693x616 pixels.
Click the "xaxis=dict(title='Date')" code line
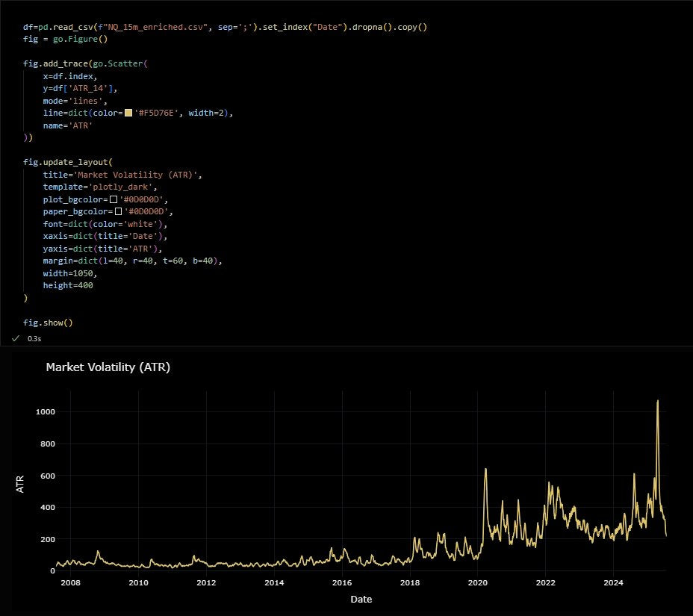105,236
